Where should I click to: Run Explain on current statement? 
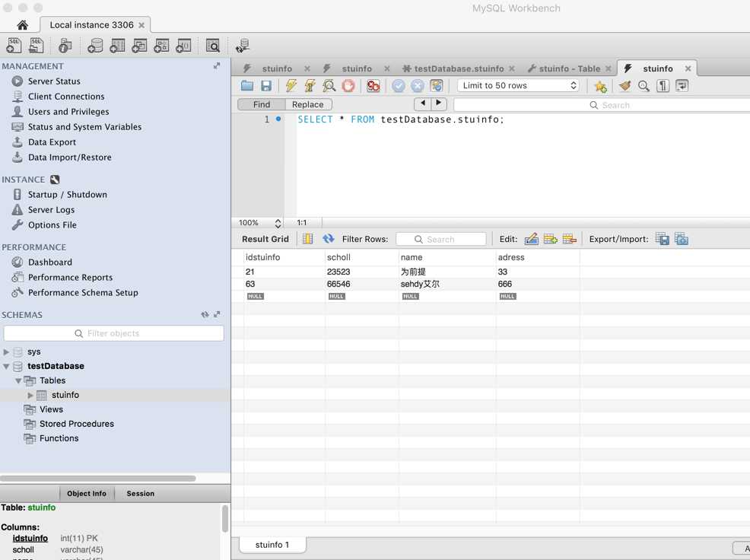pos(329,86)
